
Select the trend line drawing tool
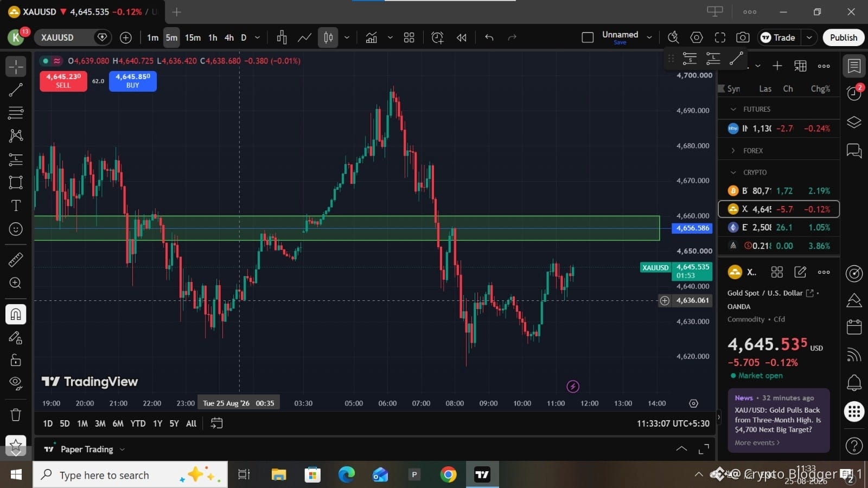point(16,90)
